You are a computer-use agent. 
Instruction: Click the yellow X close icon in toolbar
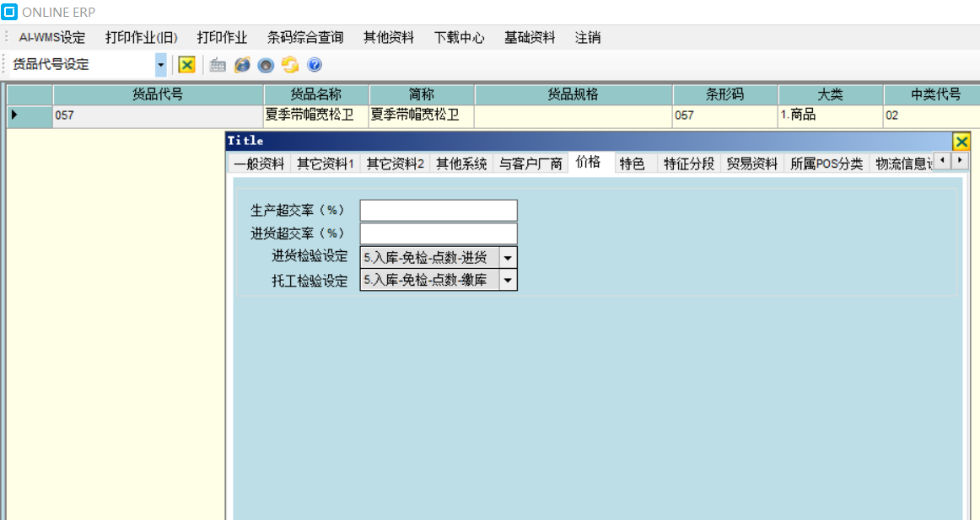pos(186,65)
